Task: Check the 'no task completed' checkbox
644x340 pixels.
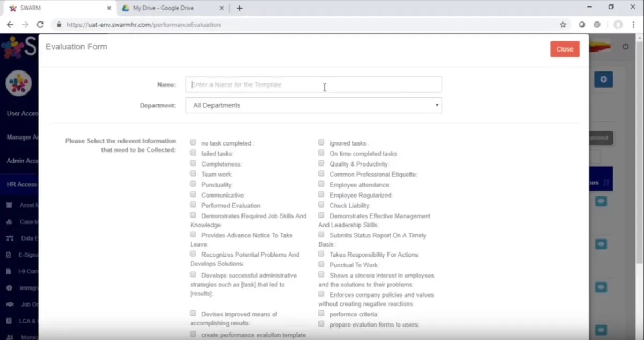Action: point(193,142)
